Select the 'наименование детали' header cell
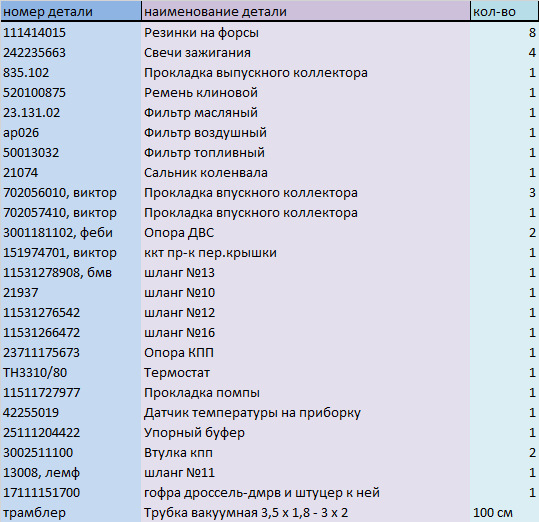This screenshot has height=522, width=539. [305, 11]
